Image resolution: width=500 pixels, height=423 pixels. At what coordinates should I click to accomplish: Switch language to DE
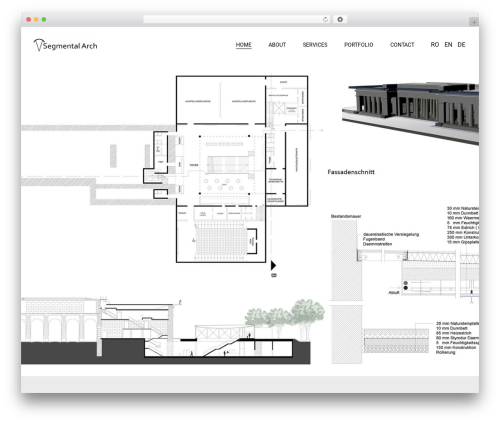pos(461,45)
